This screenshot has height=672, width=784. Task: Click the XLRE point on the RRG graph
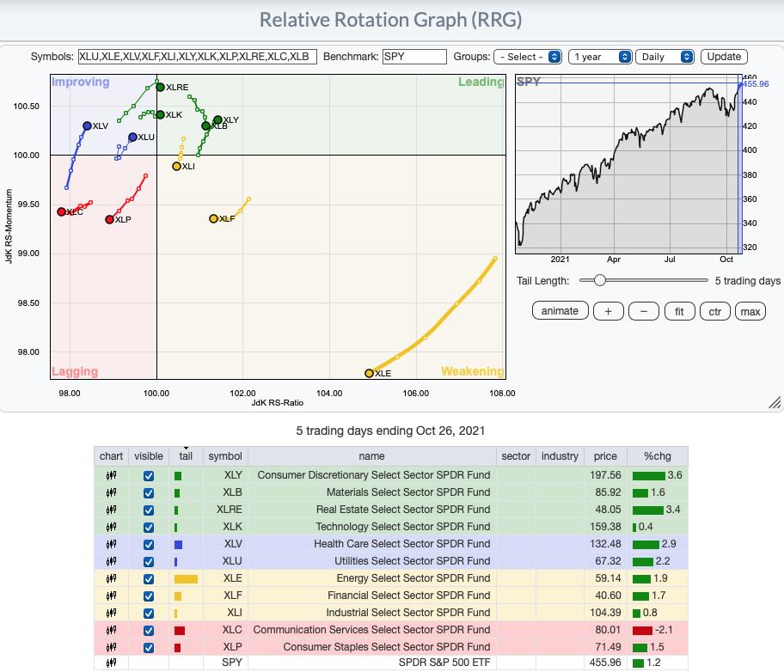[x=160, y=87]
